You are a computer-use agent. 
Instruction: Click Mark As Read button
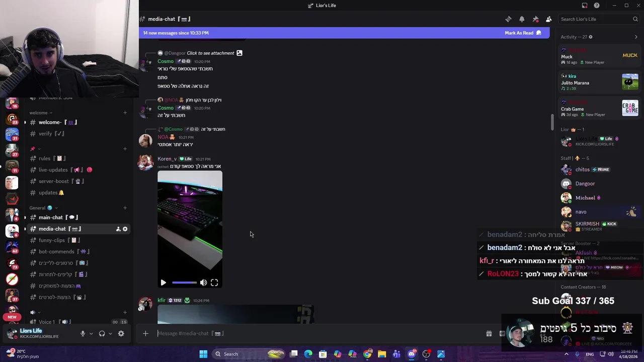click(x=523, y=33)
